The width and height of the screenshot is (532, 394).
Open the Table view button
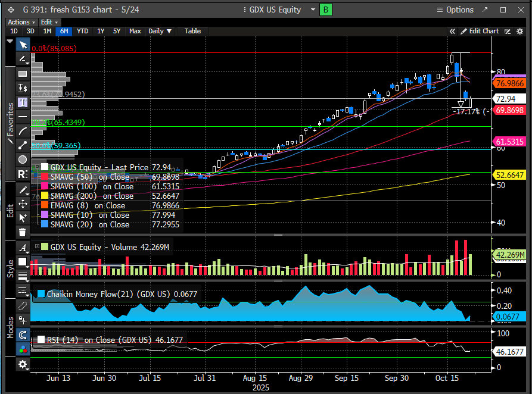point(192,31)
